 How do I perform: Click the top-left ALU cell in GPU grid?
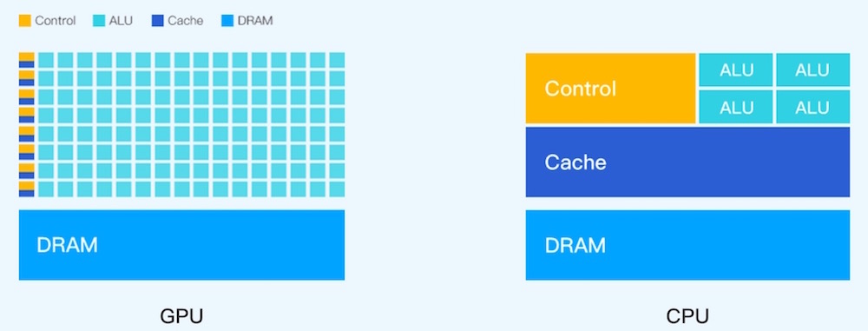click(x=46, y=60)
